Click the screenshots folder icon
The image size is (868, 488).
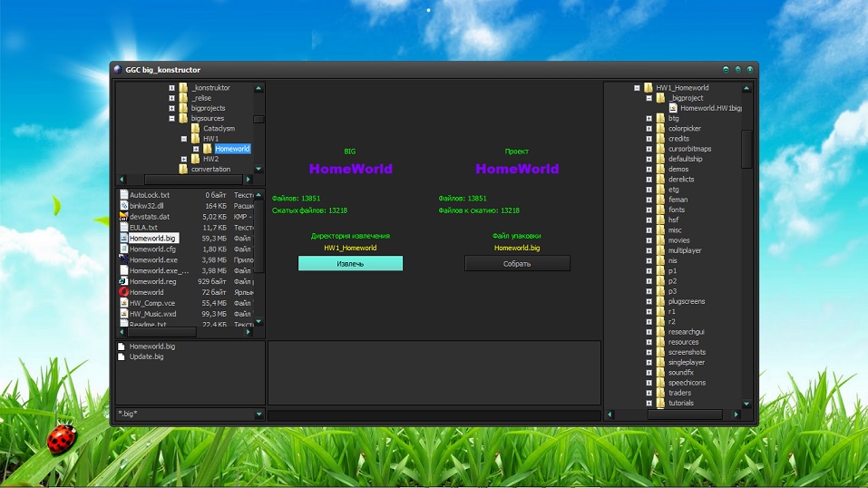pos(660,352)
